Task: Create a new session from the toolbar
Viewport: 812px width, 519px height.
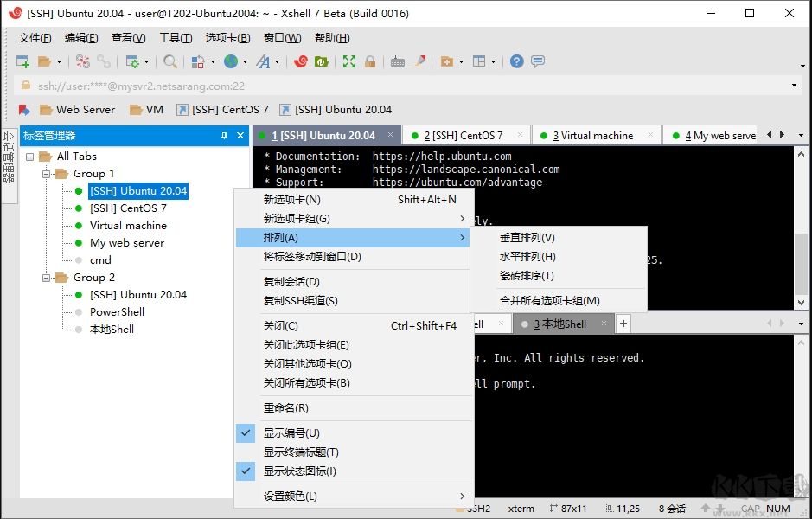Action: pyautogui.click(x=22, y=61)
